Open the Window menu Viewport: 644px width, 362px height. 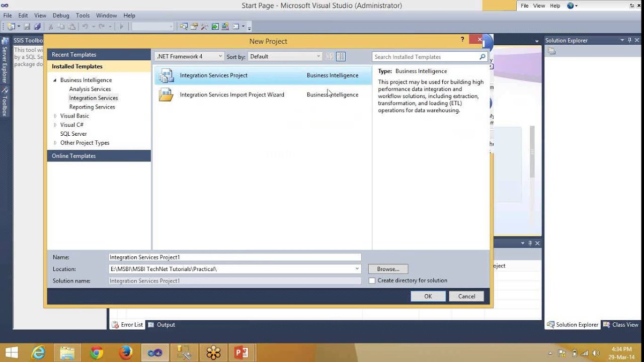point(106,16)
